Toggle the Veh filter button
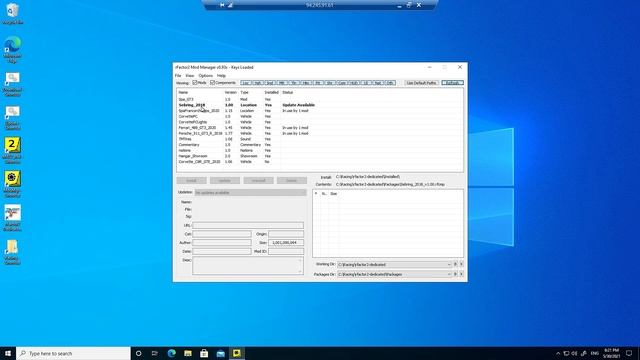 (258, 83)
